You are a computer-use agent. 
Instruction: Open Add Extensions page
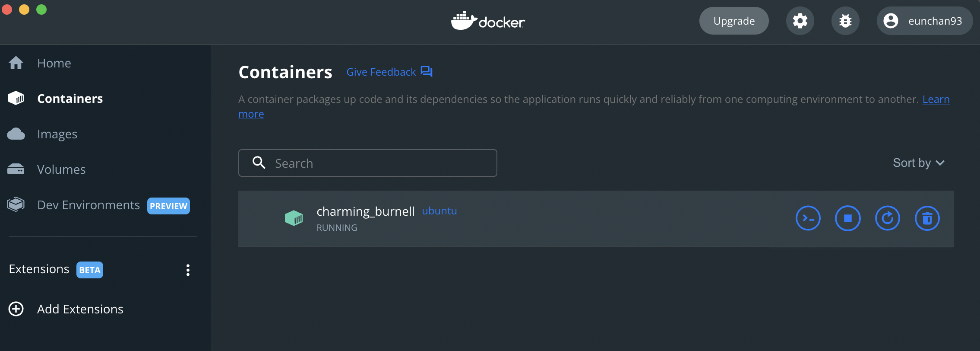[x=80, y=309]
